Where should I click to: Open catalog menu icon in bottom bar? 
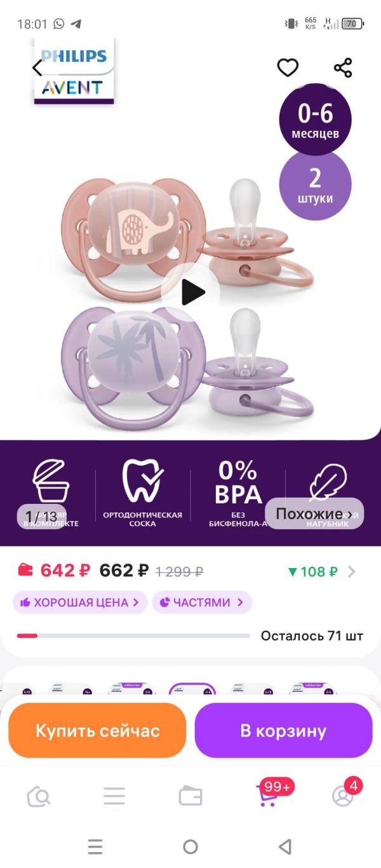[114, 796]
